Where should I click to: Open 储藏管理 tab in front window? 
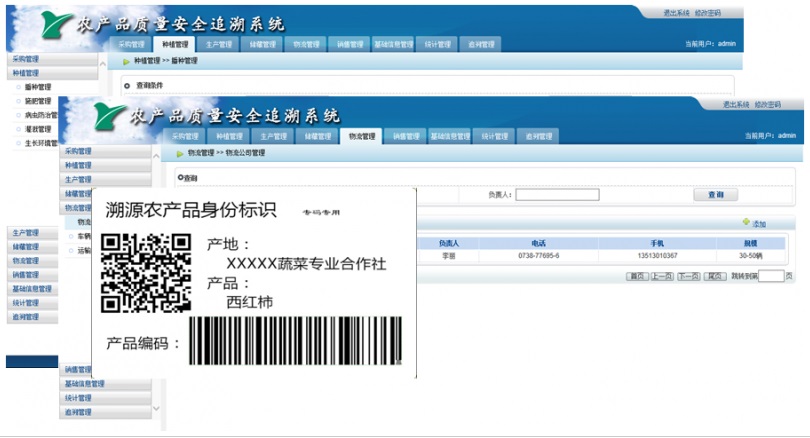pyautogui.click(x=318, y=136)
